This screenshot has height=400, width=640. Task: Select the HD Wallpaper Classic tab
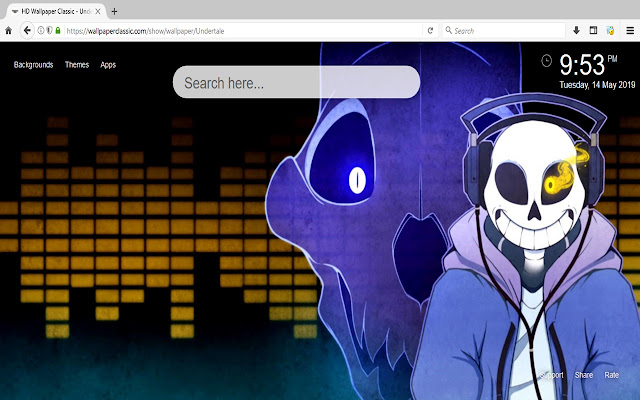[56, 11]
